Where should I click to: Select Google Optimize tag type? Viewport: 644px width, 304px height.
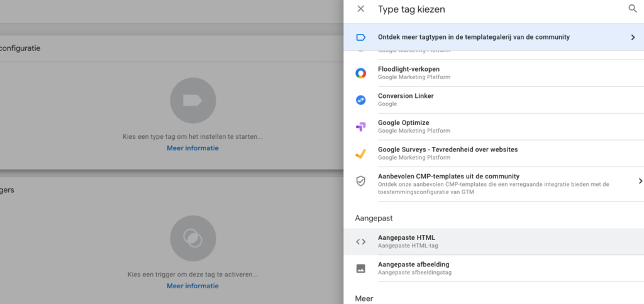tap(494, 127)
